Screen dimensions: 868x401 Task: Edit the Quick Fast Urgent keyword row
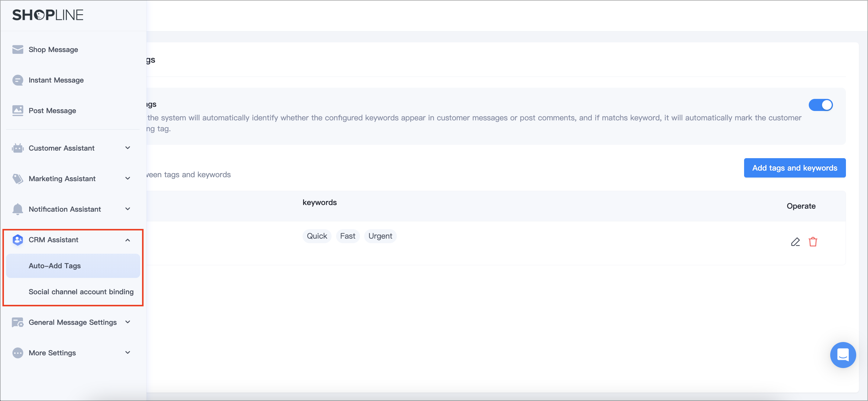click(x=795, y=242)
